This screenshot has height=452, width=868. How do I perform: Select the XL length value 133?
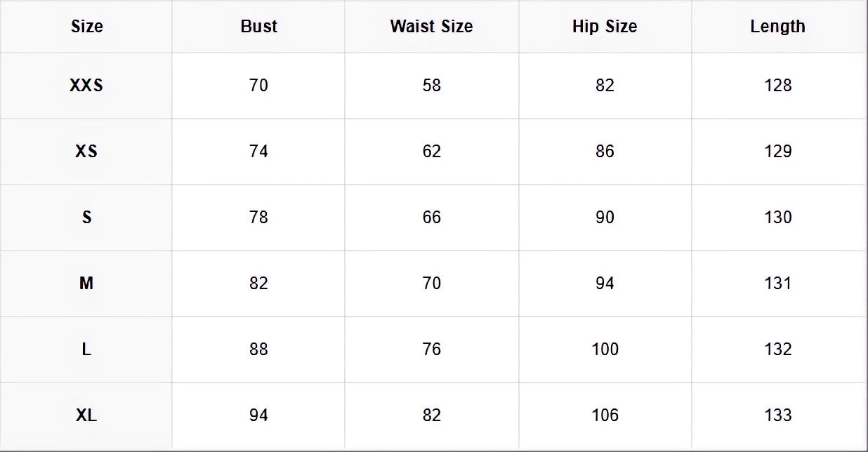coord(777,416)
